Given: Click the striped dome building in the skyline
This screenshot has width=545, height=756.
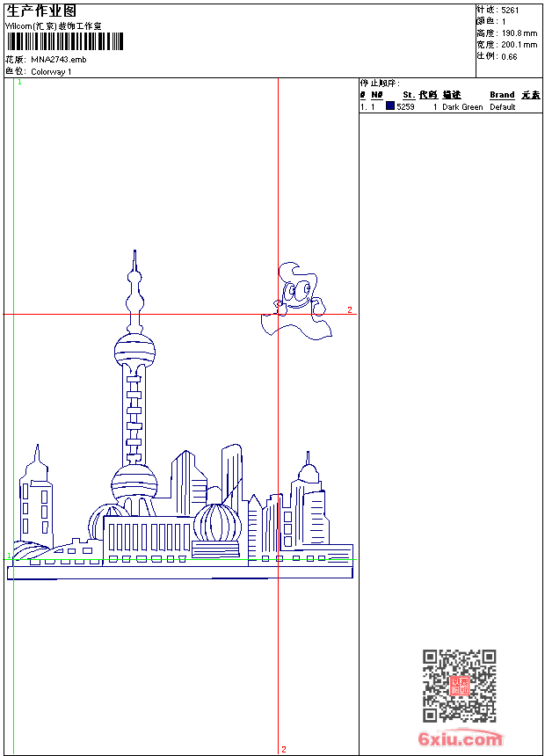Looking at the screenshot, I should (216, 524).
